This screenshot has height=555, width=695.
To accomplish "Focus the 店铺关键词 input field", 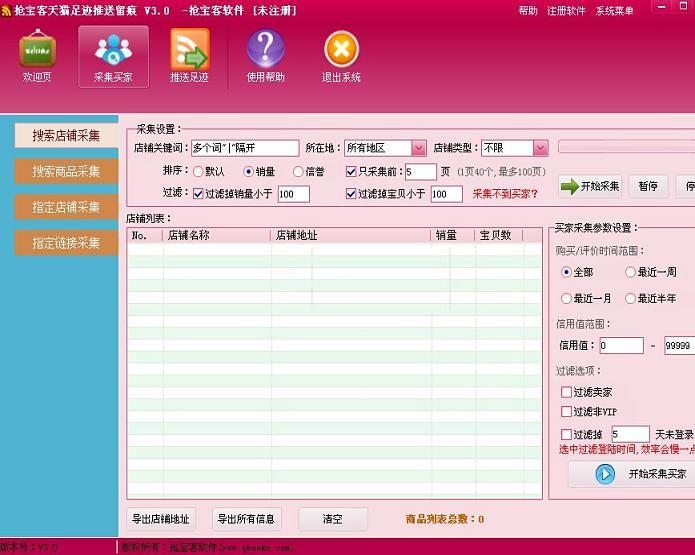I will (245, 148).
